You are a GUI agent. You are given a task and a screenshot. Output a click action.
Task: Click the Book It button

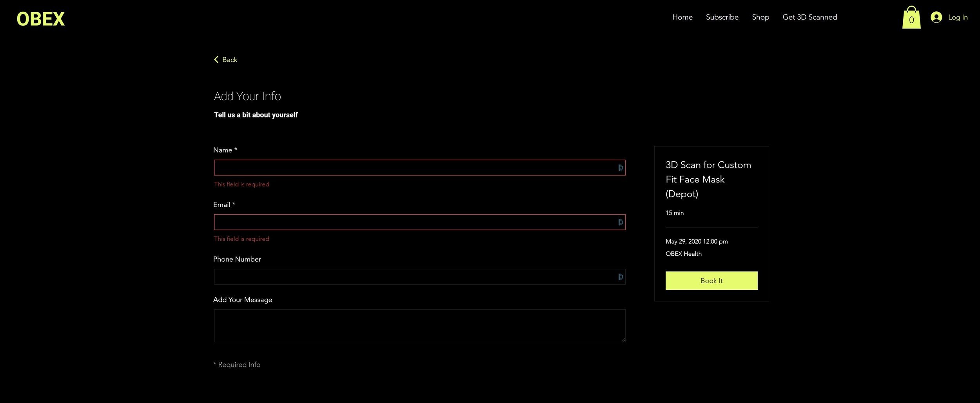pos(711,281)
